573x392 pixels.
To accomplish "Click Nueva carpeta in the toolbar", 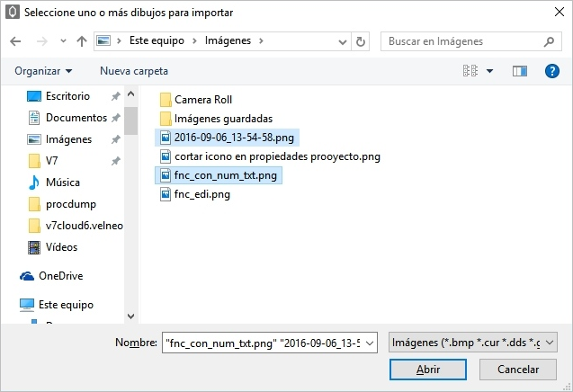I will (x=133, y=71).
